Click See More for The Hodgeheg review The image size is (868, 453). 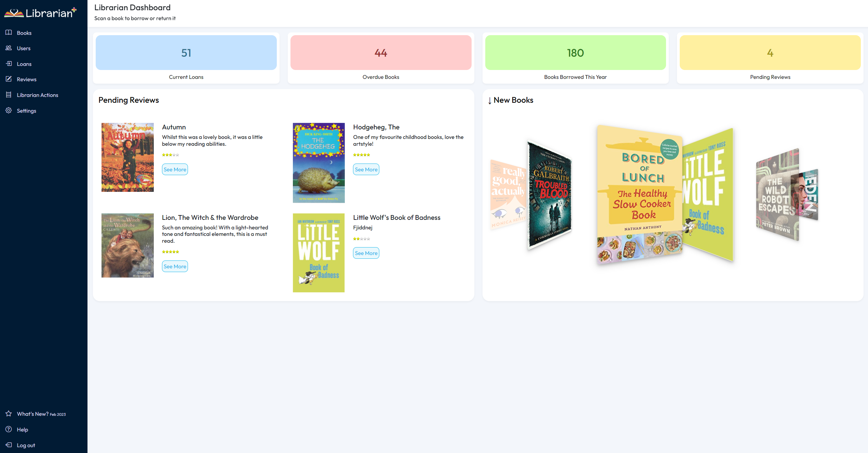click(366, 169)
